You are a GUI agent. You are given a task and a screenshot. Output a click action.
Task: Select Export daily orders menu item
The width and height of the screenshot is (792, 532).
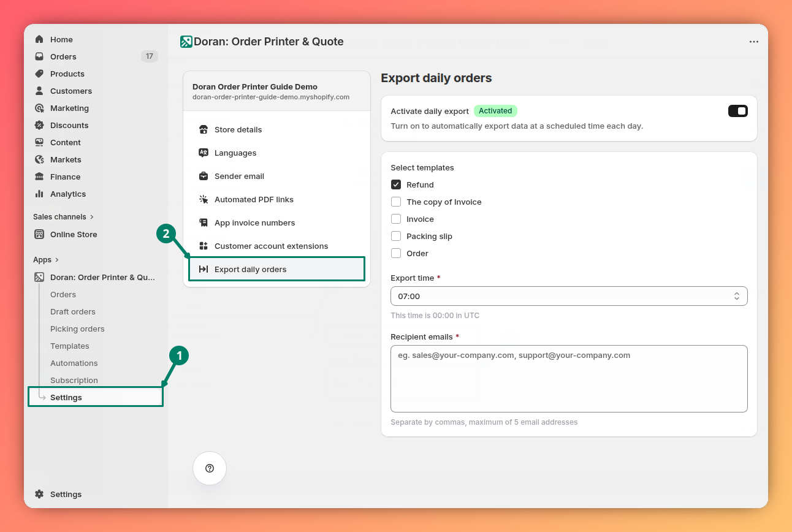point(277,269)
